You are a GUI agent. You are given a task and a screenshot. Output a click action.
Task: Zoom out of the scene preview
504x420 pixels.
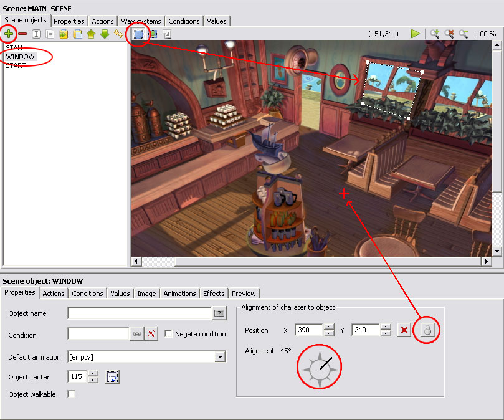tap(463, 34)
